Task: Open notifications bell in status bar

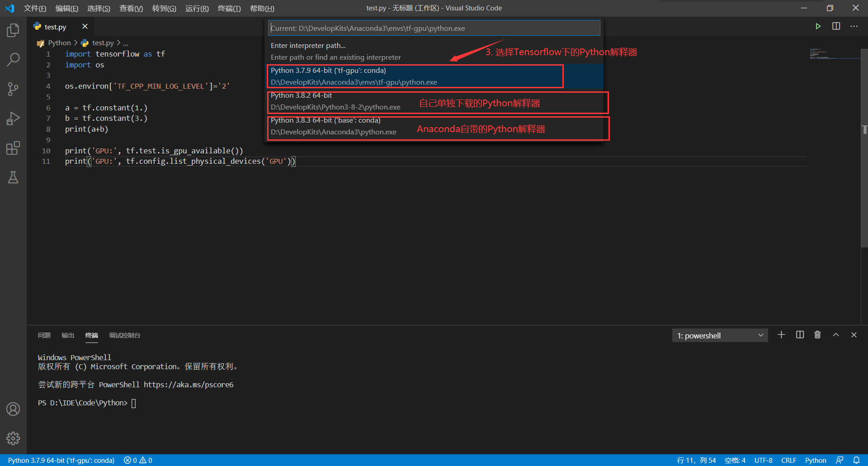Action: coord(856,460)
